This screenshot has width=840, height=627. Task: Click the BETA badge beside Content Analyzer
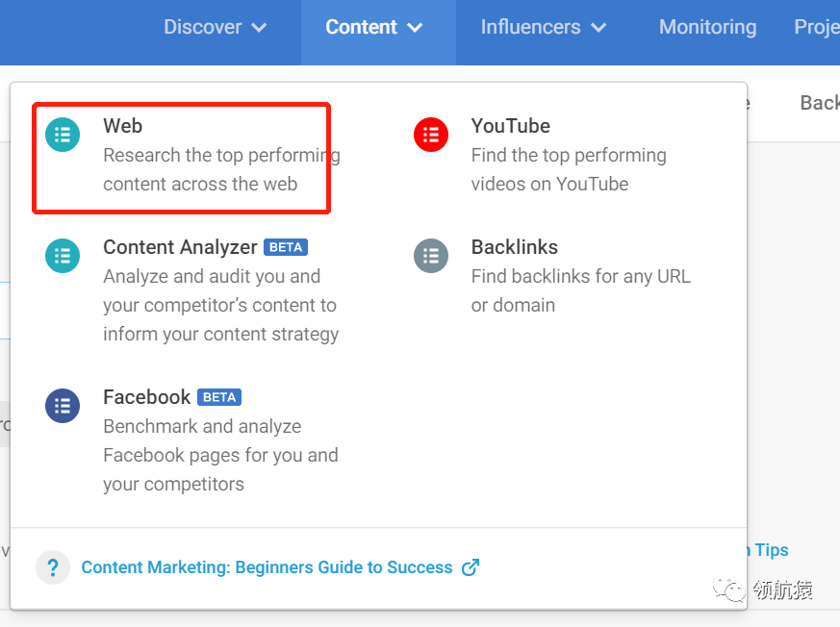coord(286,247)
